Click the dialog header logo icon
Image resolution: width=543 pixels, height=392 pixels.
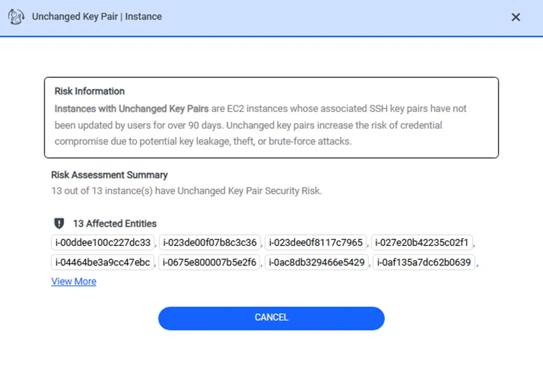tap(16, 17)
